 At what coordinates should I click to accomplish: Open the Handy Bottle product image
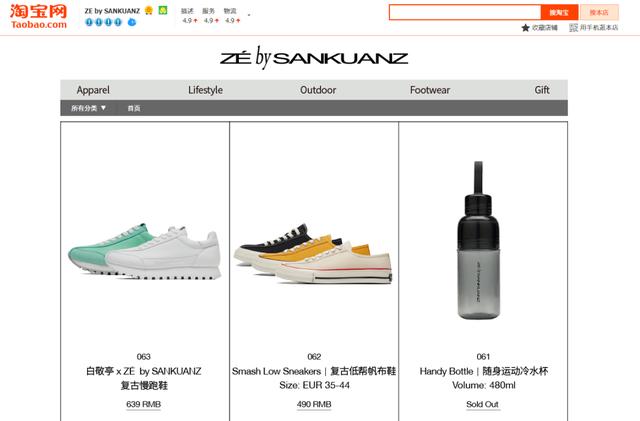click(479, 240)
